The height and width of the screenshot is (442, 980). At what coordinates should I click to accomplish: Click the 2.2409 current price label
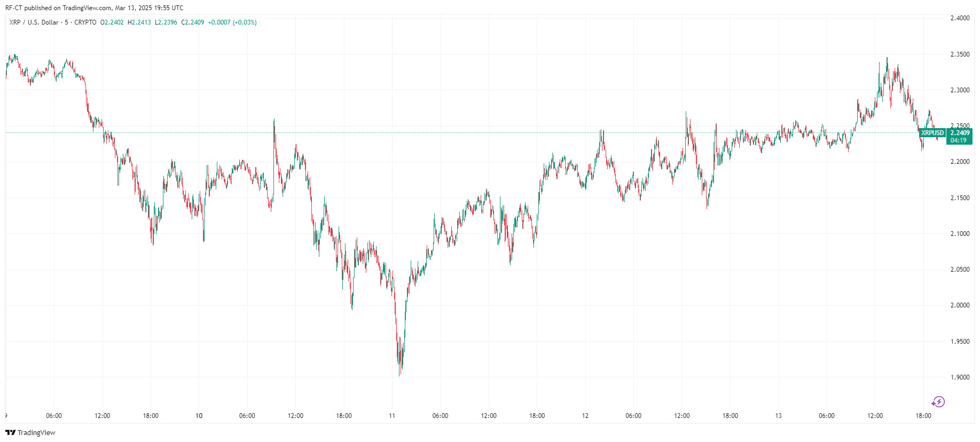click(960, 133)
